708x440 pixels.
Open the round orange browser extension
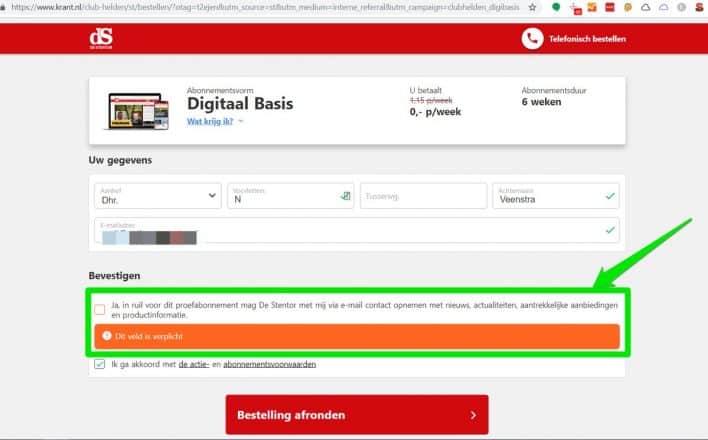click(x=628, y=7)
